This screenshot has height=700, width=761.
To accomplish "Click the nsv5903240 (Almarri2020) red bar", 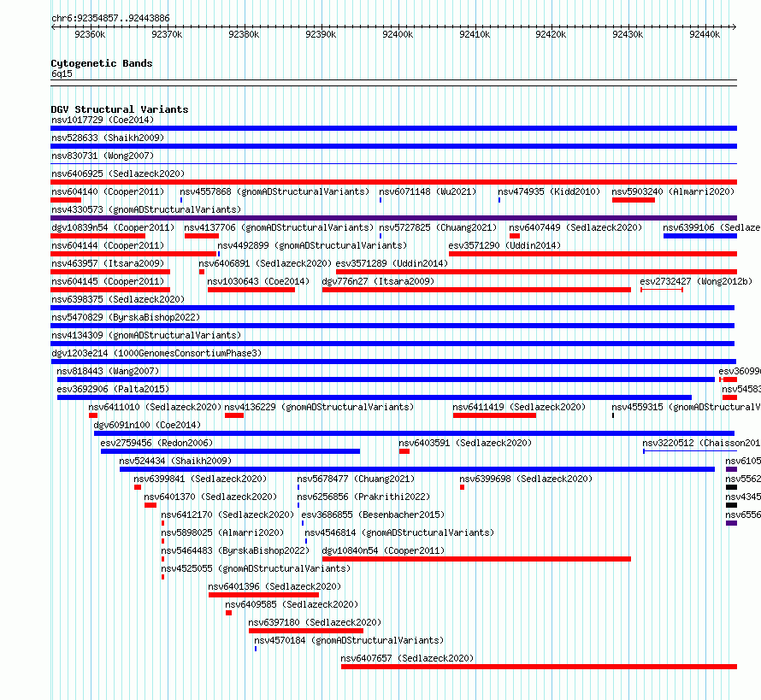I will coord(634,200).
